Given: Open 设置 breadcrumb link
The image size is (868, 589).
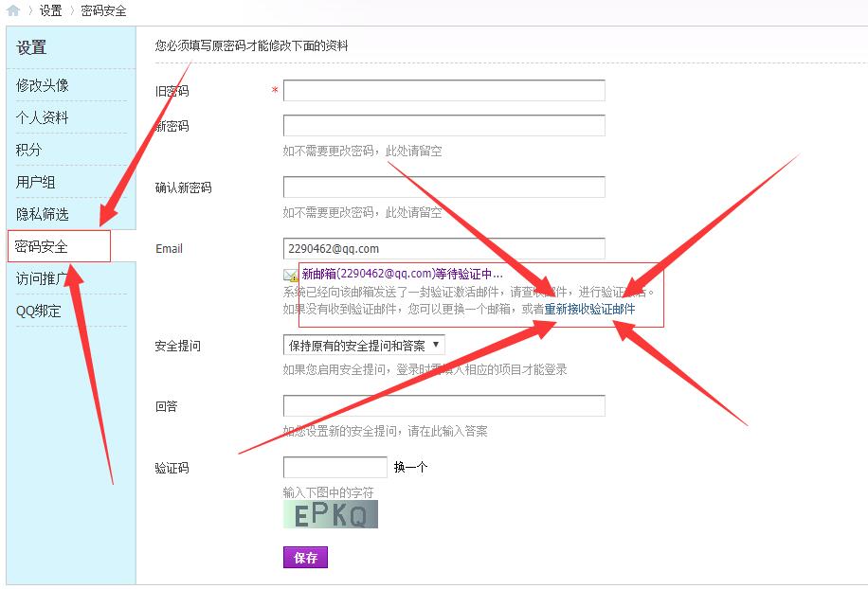Looking at the screenshot, I should [50, 10].
